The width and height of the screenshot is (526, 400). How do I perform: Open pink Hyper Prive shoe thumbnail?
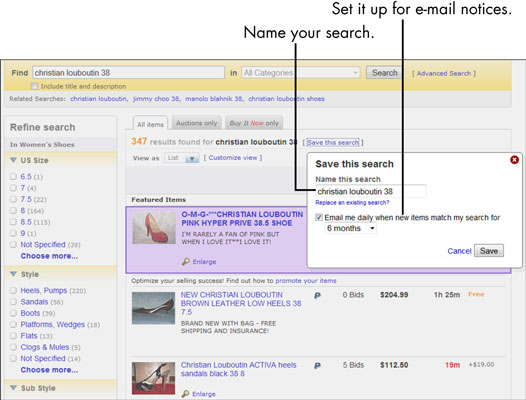coord(154,228)
